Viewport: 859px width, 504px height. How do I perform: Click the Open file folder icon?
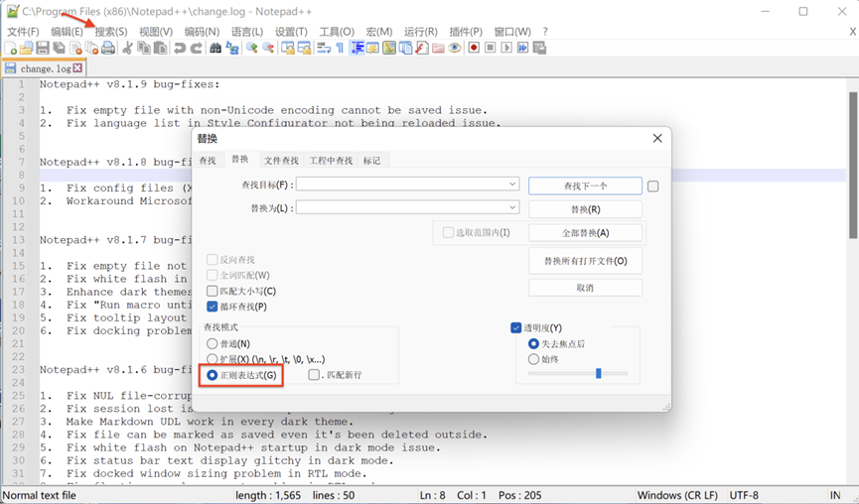click(x=26, y=49)
